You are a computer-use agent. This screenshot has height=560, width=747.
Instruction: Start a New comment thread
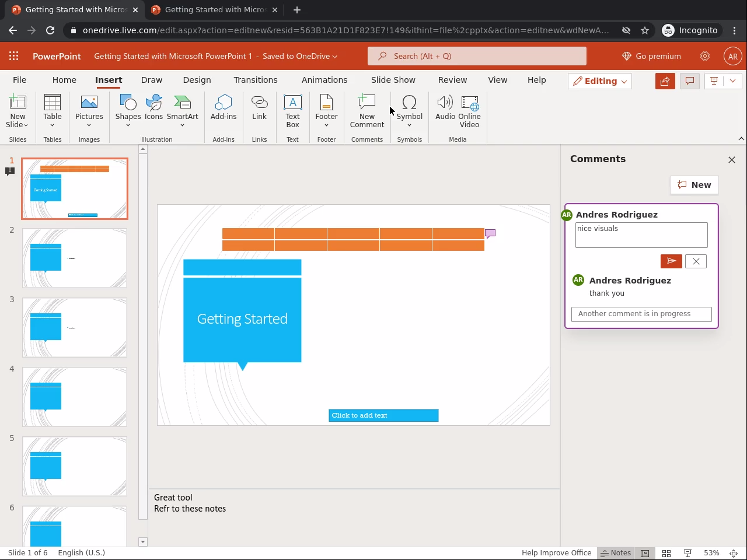pyautogui.click(x=694, y=185)
